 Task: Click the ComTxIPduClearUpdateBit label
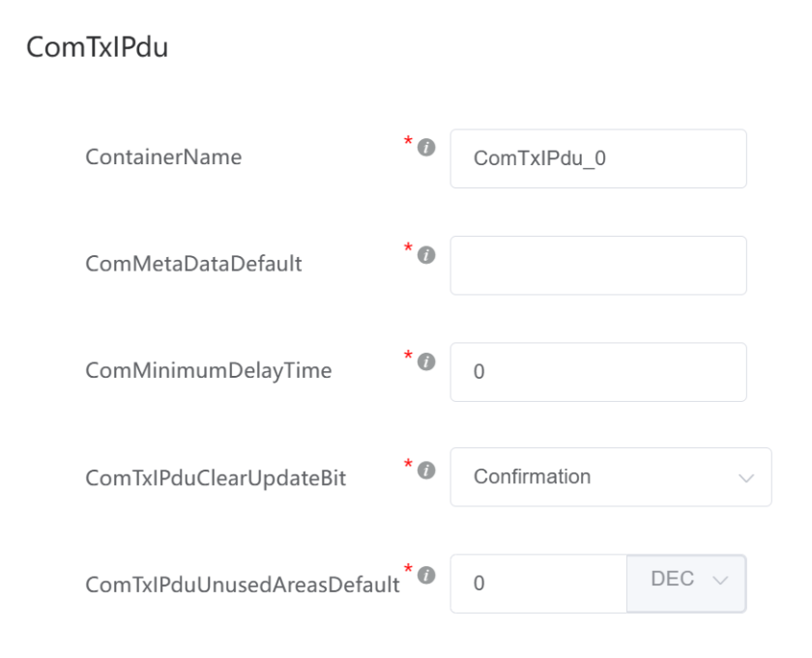(216, 478)
